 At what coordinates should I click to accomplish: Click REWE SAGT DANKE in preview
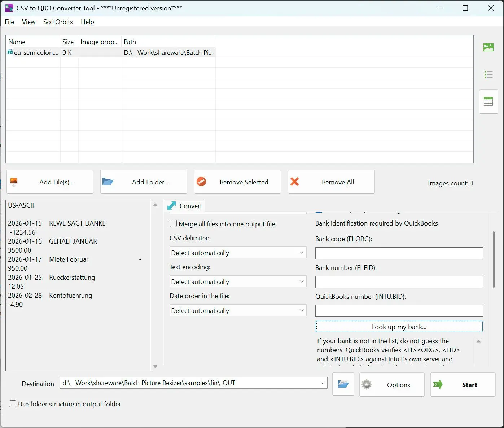tap(77, 223)
